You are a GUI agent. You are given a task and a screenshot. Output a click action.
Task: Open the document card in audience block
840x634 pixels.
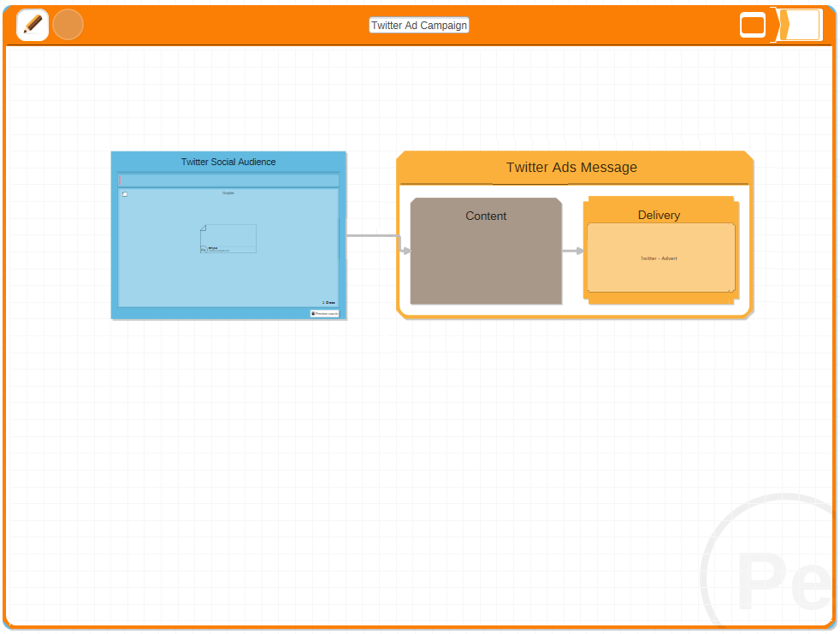point(228,239)
